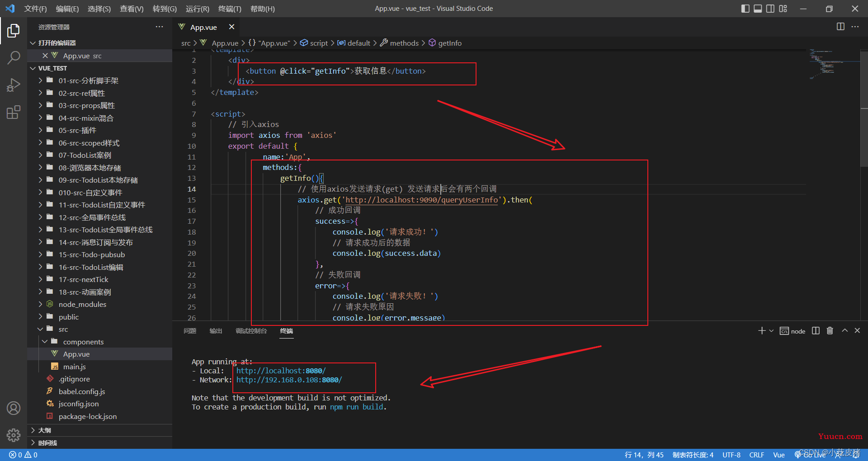
Task: Split the editor to the right
Action: [x=840, y=27]
